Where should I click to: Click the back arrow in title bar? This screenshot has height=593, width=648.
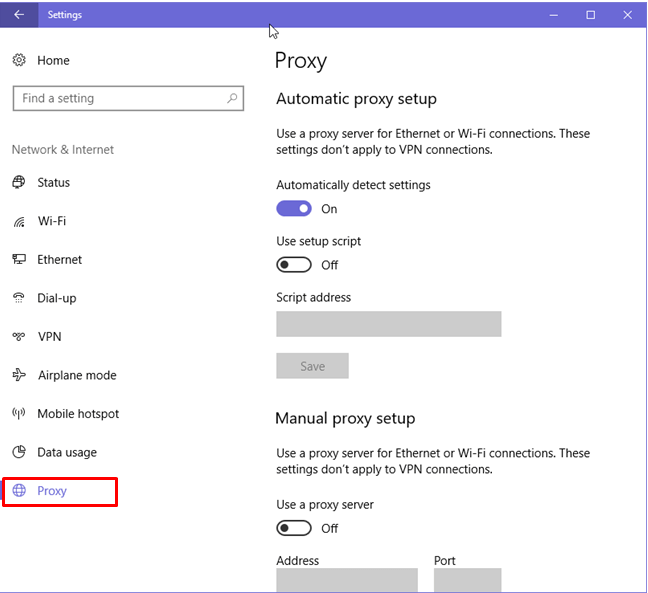coord(19,15)
